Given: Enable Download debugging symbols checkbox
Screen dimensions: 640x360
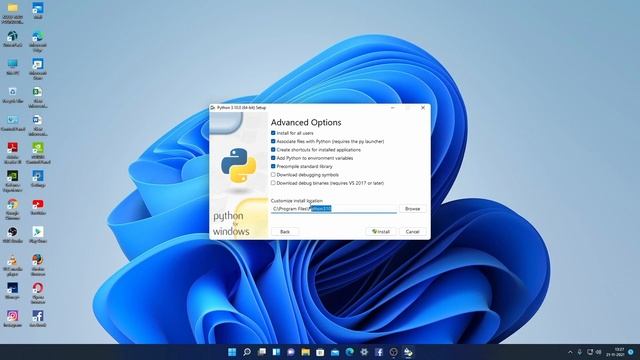Looking at the screenshot, I should [x=273, y=175].
